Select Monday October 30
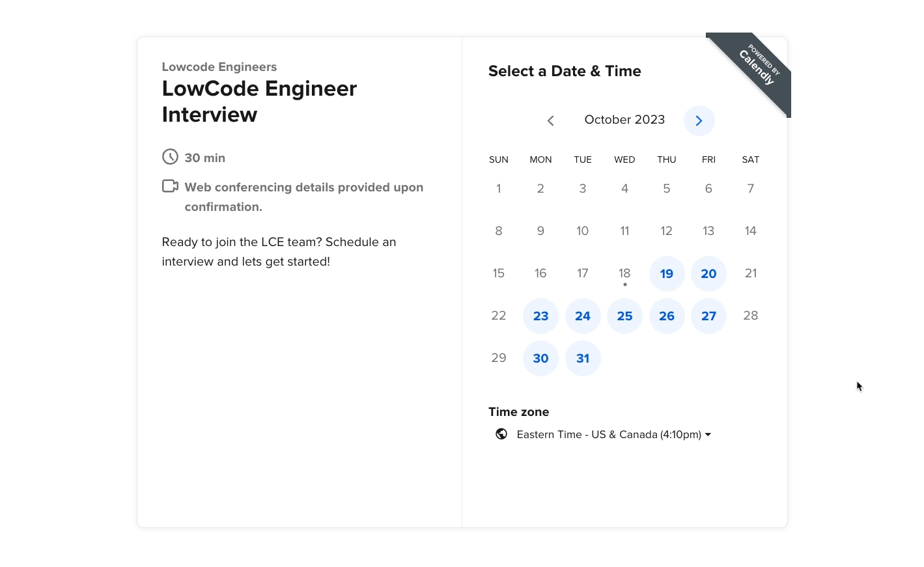The height and width of the screenshot is (567, 924). tap(540, 358)
